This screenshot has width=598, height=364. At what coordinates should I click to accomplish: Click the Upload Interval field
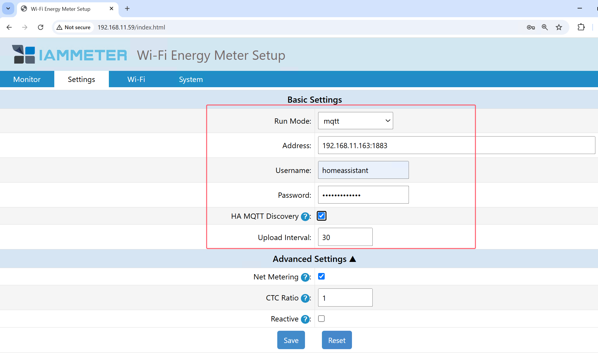345,237
